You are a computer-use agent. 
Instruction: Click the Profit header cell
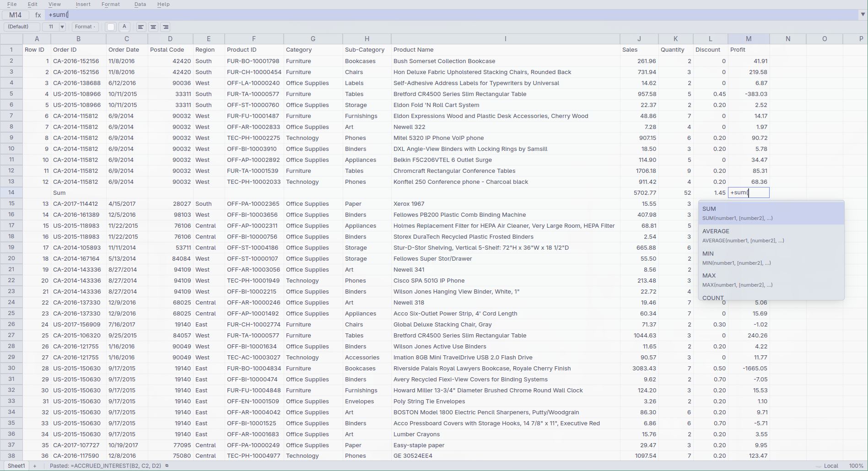coord(749,50)
